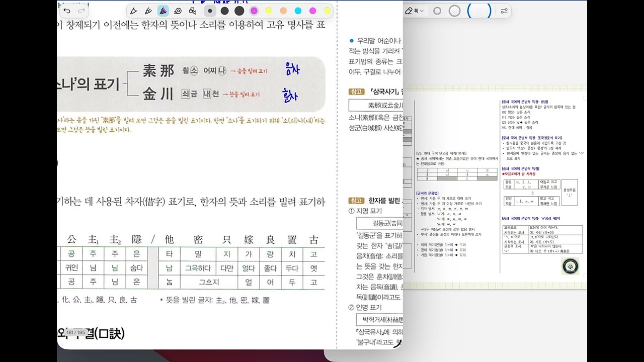Click the '① 지명 표기' heading

365,211
